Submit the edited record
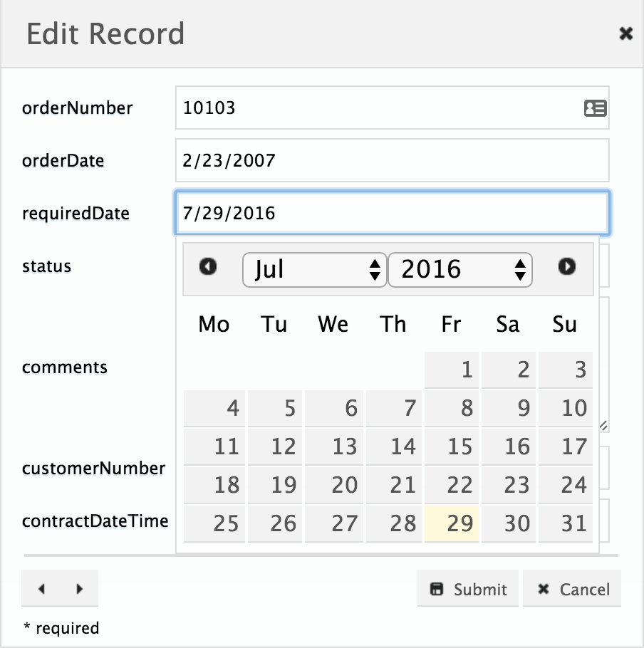The image size is (644, 648). [468, 588]
